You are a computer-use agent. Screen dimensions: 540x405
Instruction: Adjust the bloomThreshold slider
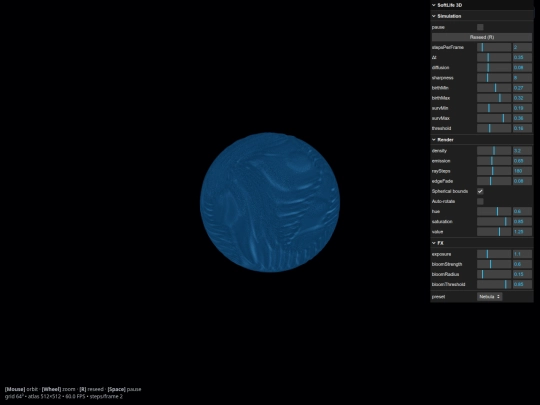[494, 284]
